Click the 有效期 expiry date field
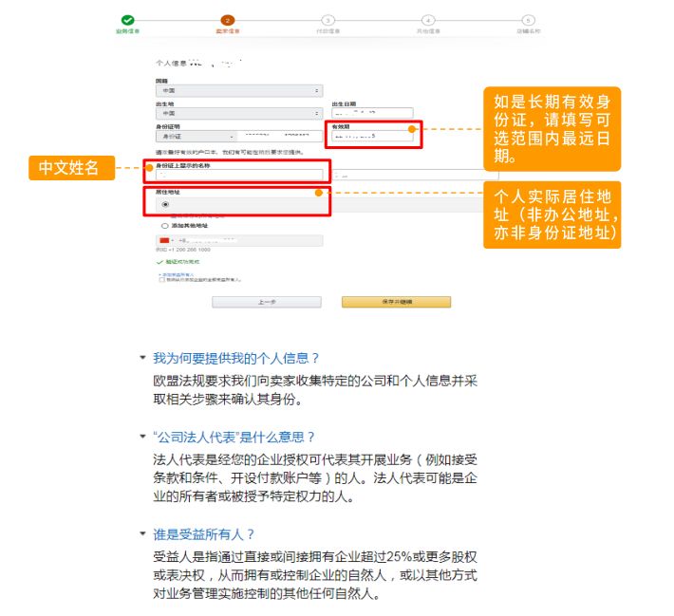Screen dimensions: 674x616 pyautogui.click(x=372, y=136)
